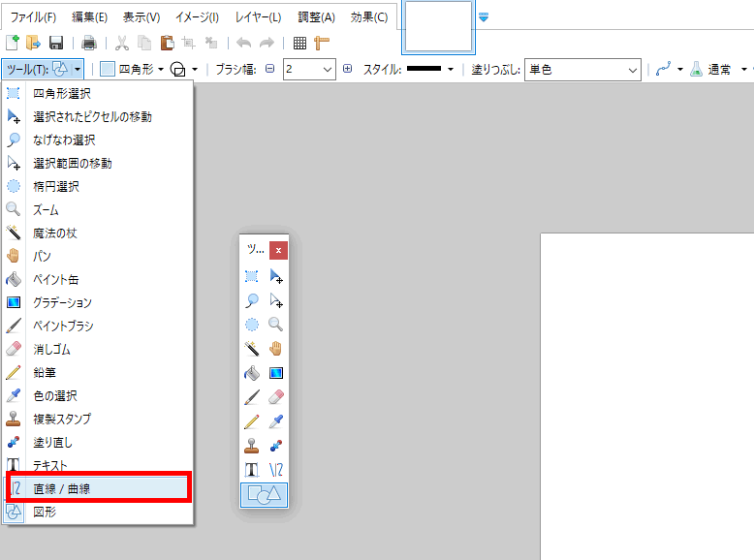Pick the Paint Bucket icon in floating toolbox
Screen dimensions: 754x560
252,373
